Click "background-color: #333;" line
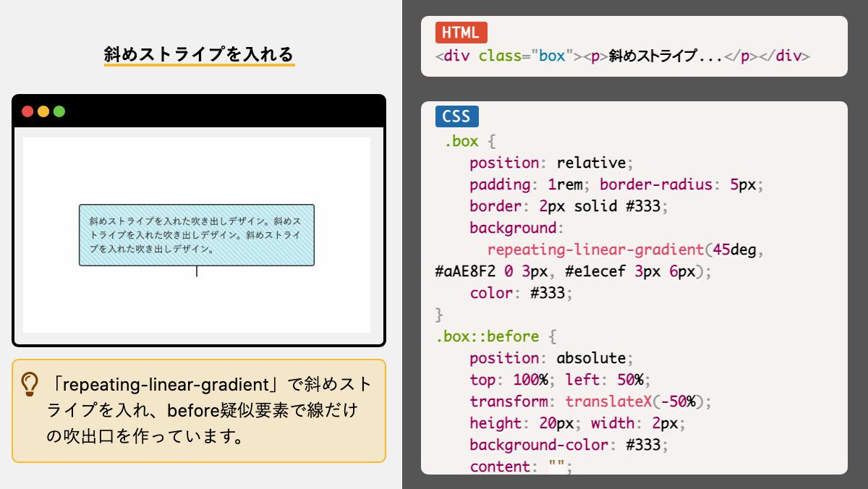Image resolution: width=868 pixels, height=489 pixels. 569,445
